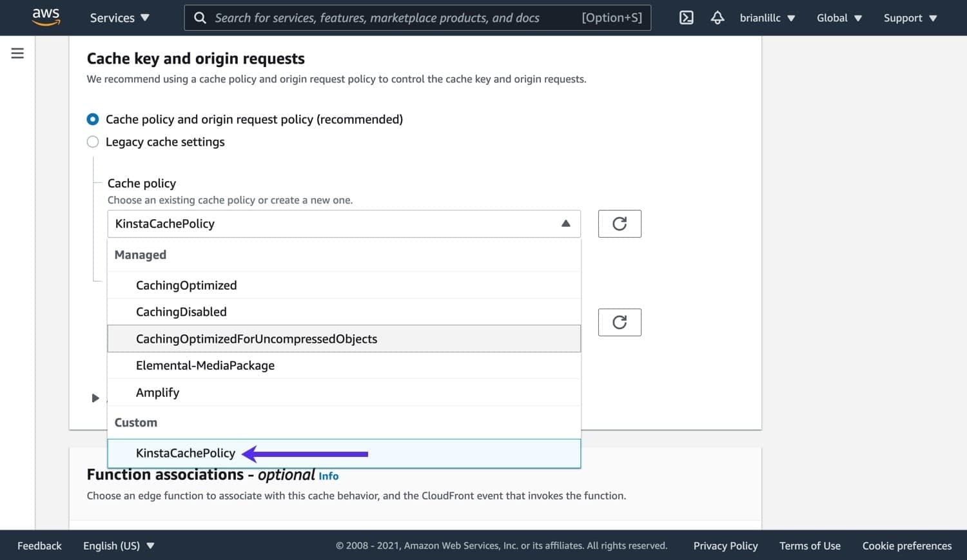Click the search magnifier icon

coord(200,18)
